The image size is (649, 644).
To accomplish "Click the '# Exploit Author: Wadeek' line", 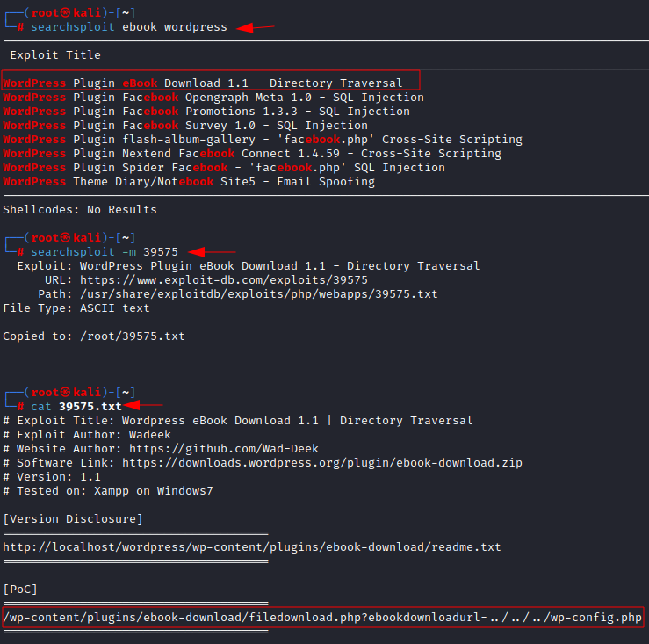I will point(87,435).
